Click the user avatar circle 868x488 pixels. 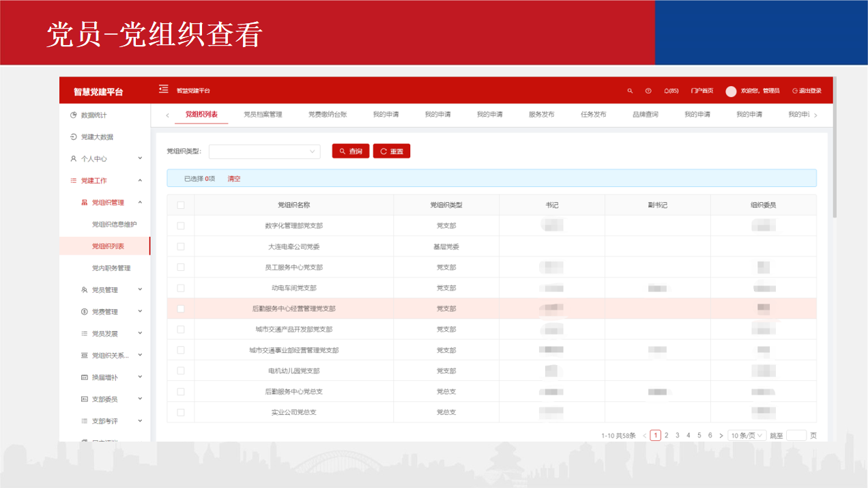731,91
